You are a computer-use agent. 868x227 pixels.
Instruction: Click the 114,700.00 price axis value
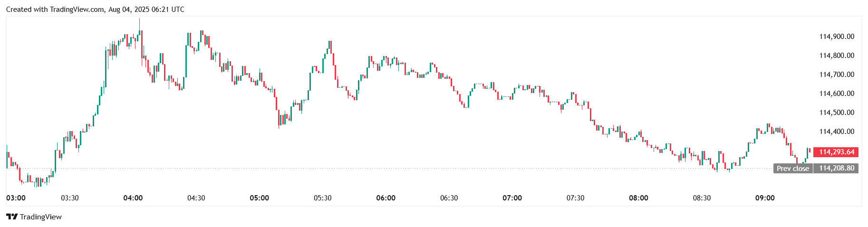coord(837,75)
